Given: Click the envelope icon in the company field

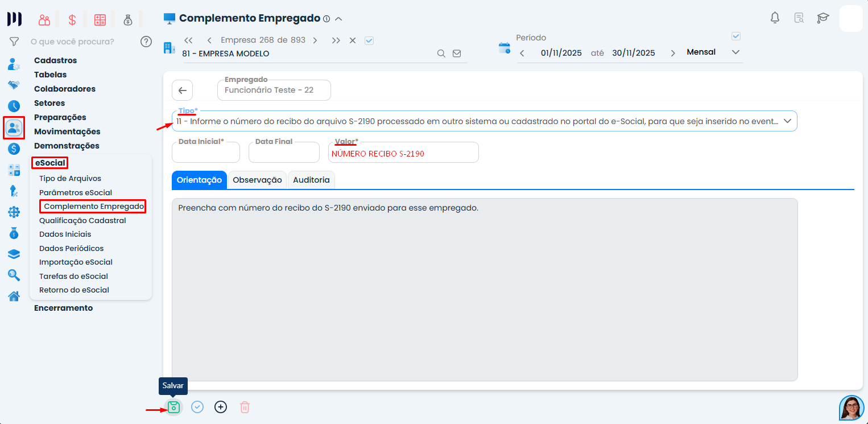Looking at the screenshot, I should 457,53.
